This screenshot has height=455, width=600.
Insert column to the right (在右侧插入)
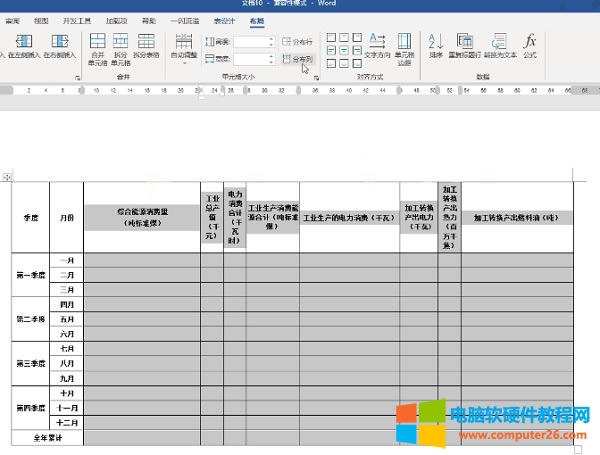tap(59, 46)
